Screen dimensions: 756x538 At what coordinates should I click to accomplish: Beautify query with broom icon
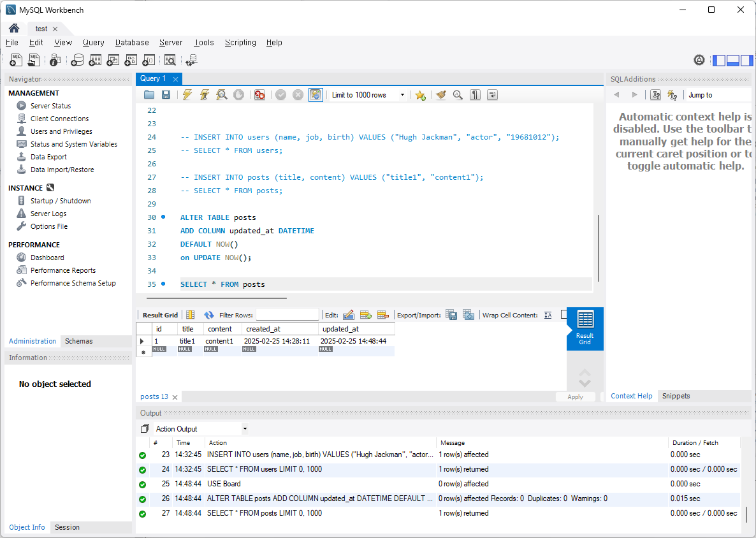pyautogui.click(x=440, y=95)
